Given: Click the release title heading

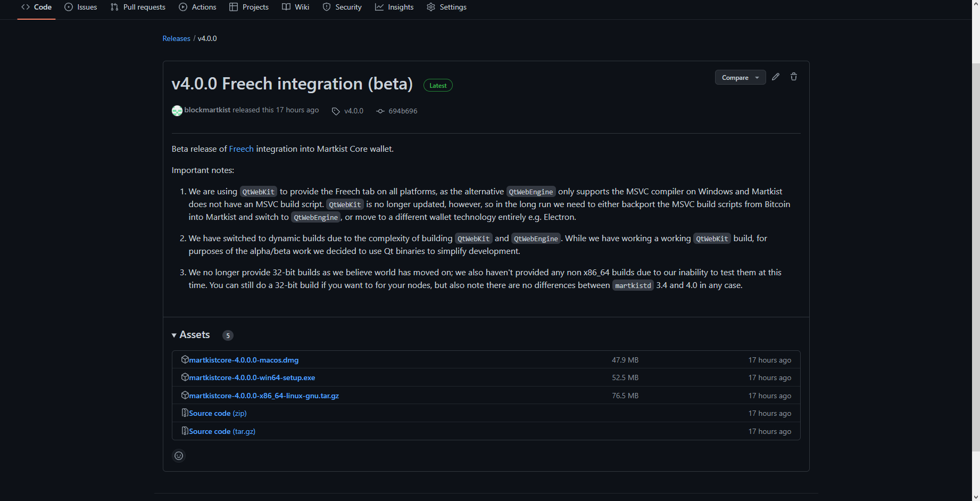Looking at the screenshot, I should (x=292, y=84).
